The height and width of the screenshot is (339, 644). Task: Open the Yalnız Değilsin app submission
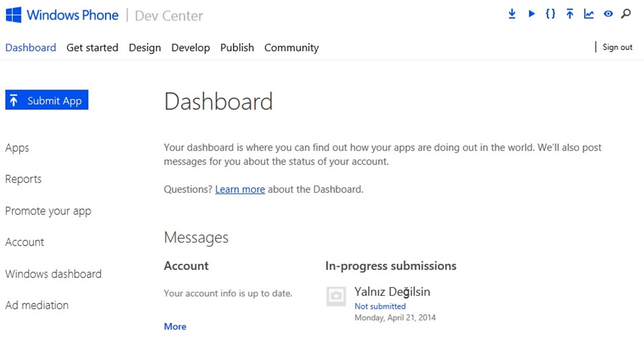point(392,292)
